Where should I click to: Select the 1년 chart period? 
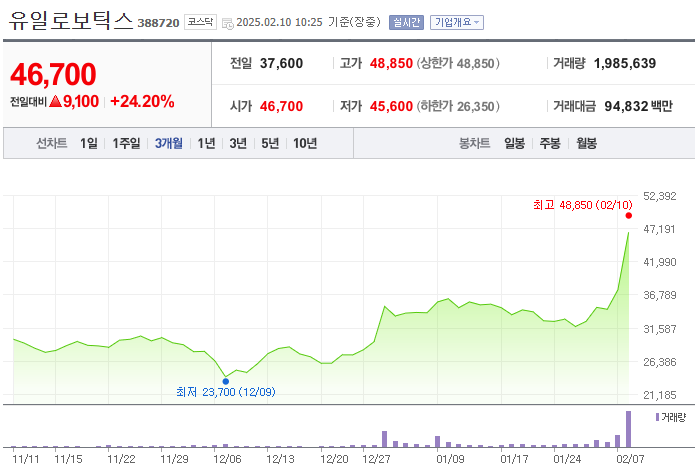tap(206, 143)
